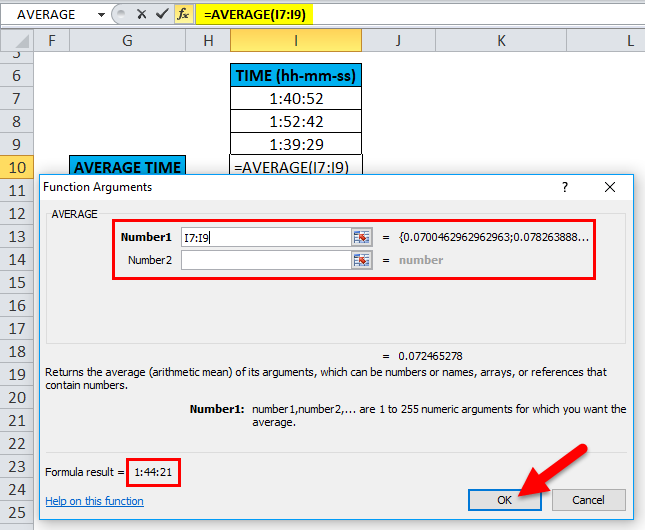This screenshot has height=530, width=645.
Task: Click the Name Box showing AVERAGE
Action: [46, 15]
